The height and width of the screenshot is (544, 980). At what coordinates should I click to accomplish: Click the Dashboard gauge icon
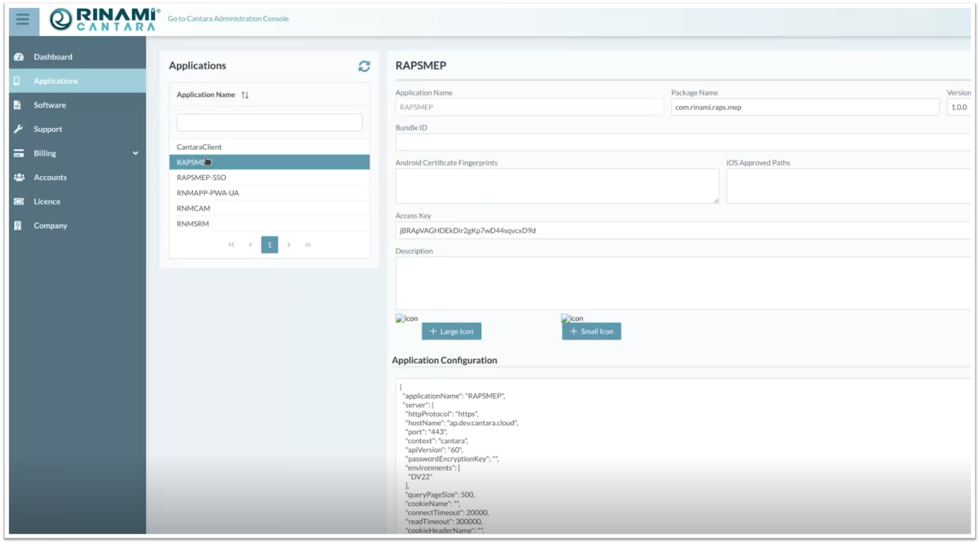(x=19, y=57)
